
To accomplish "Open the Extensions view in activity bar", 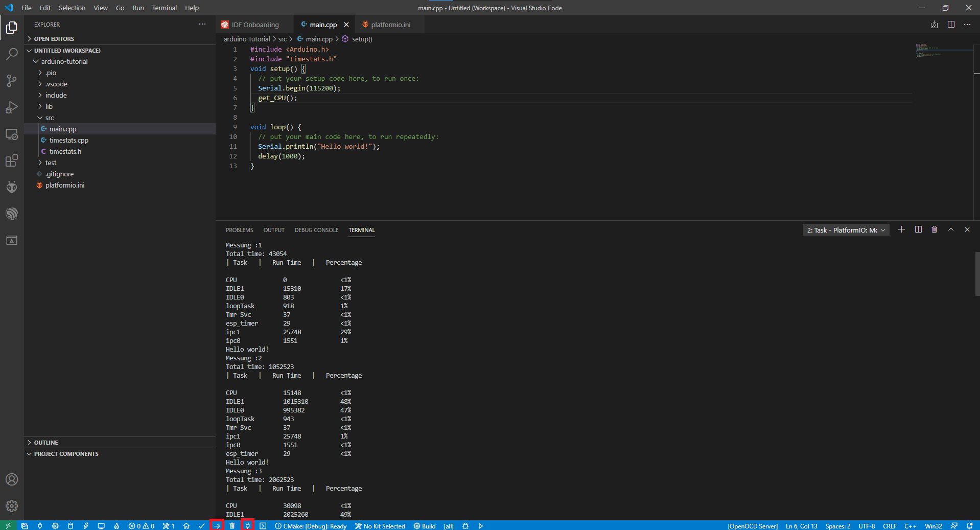I will (12, 161).
